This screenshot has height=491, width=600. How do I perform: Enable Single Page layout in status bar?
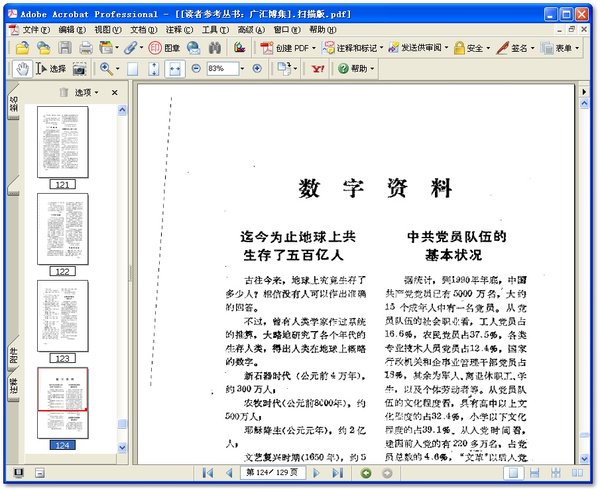pos(514,473)
